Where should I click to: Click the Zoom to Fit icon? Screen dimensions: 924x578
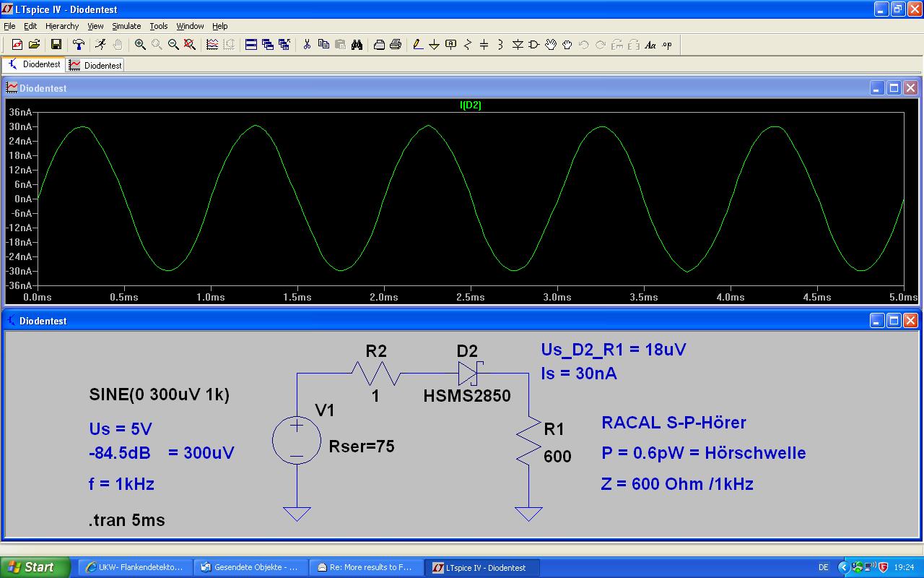click(190, 45)
